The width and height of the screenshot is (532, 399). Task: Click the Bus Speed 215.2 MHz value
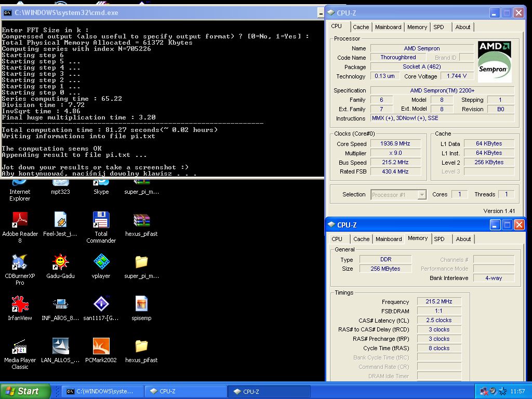tap(395, 162)
